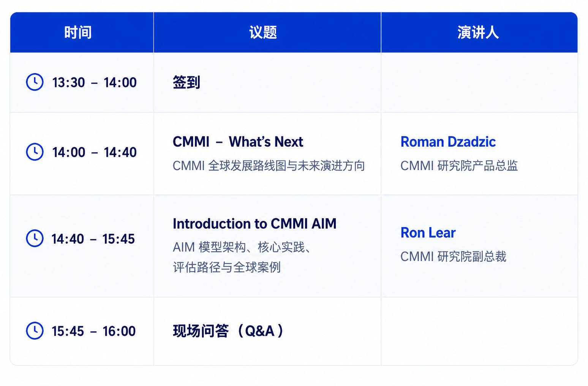Select the 13:30 – 14:00 time text
Screen dimensions: 588x386
pyautogui.click(x=94, y=82)
